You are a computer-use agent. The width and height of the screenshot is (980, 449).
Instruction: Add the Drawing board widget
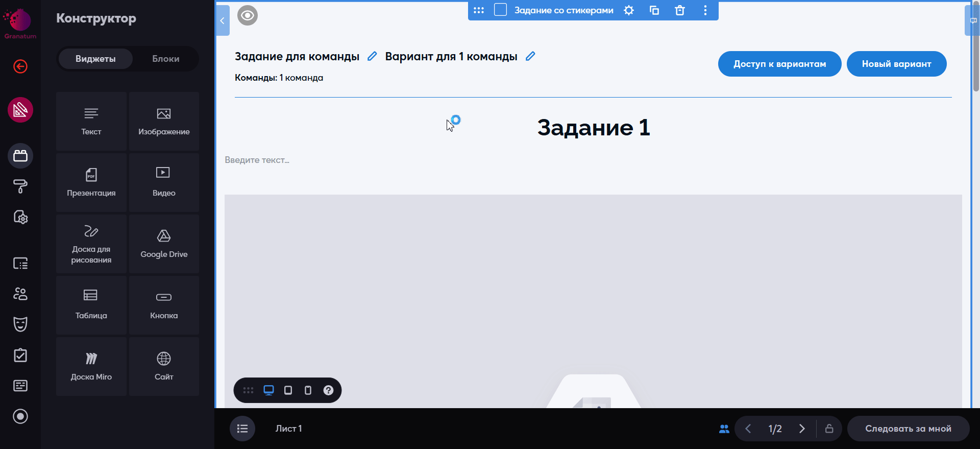coord(91,244)
